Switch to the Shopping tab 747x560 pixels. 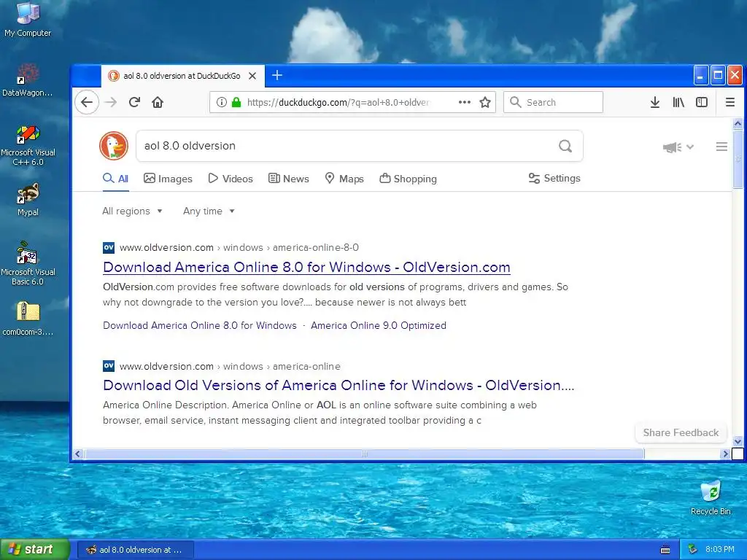coord(409,179)
